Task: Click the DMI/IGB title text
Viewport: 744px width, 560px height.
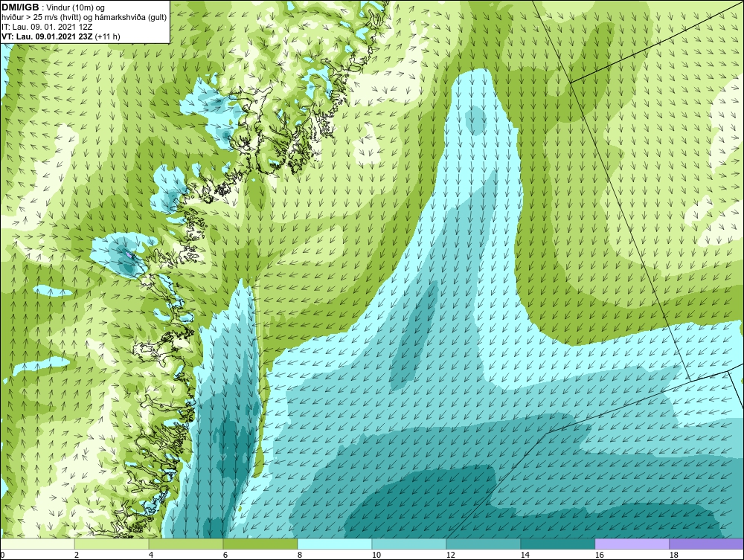Action: tap(20, 7)
